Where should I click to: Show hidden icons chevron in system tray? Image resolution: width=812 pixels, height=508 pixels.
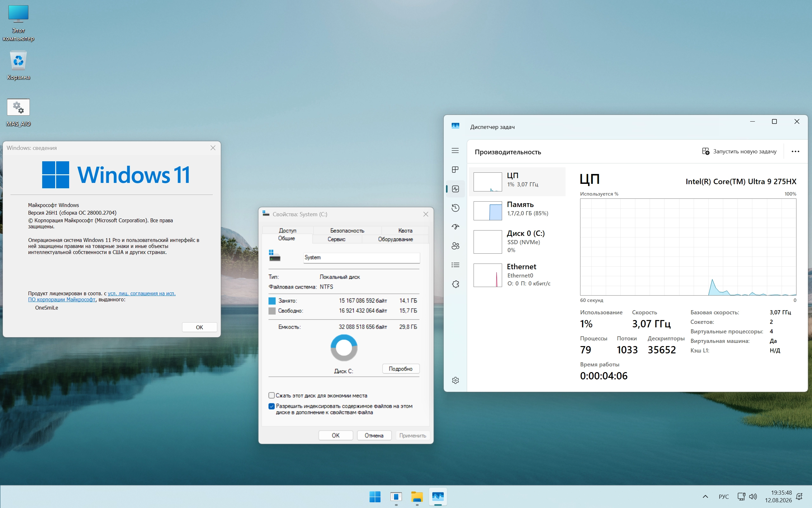[705, 497]
